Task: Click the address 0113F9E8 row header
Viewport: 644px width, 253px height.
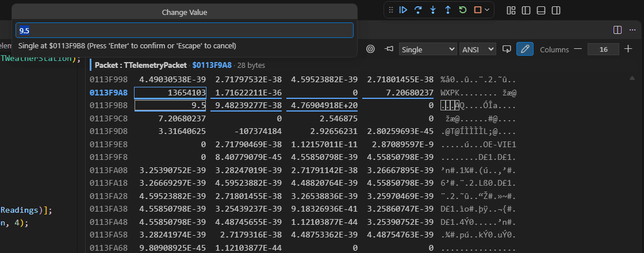Action: 109,144
